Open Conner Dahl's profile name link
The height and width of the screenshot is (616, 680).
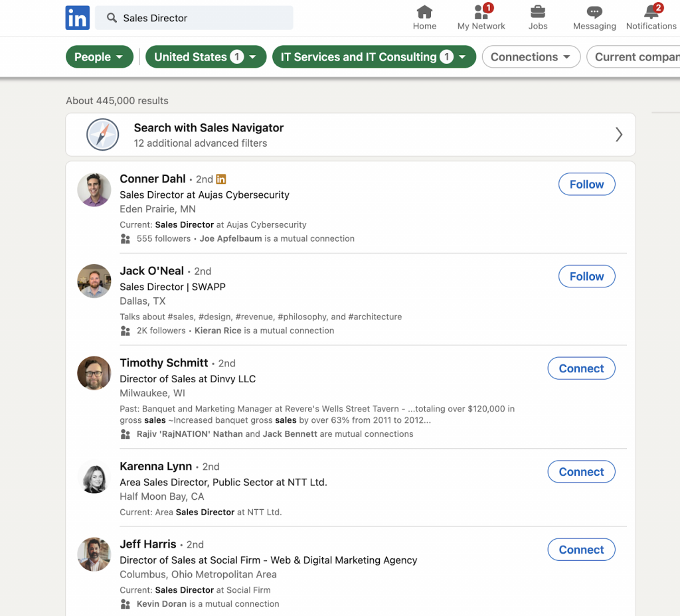[x=153, y=179]
